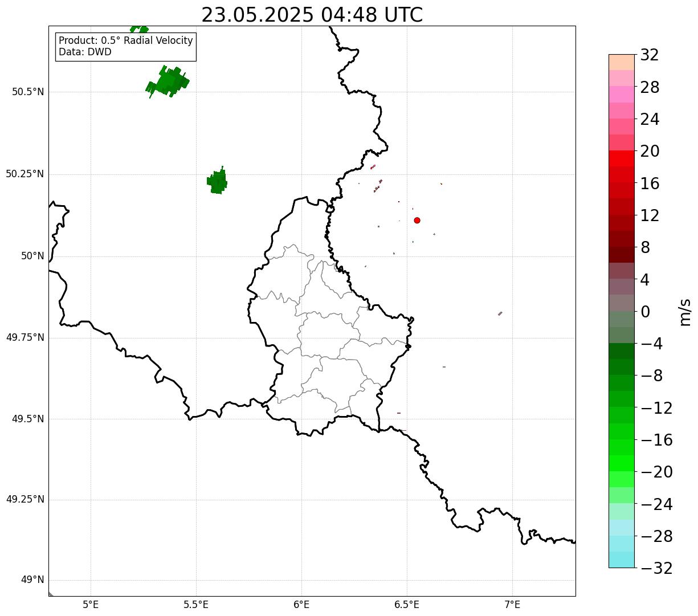
Task: Click the red radar site marker dot
Action: 417,220
